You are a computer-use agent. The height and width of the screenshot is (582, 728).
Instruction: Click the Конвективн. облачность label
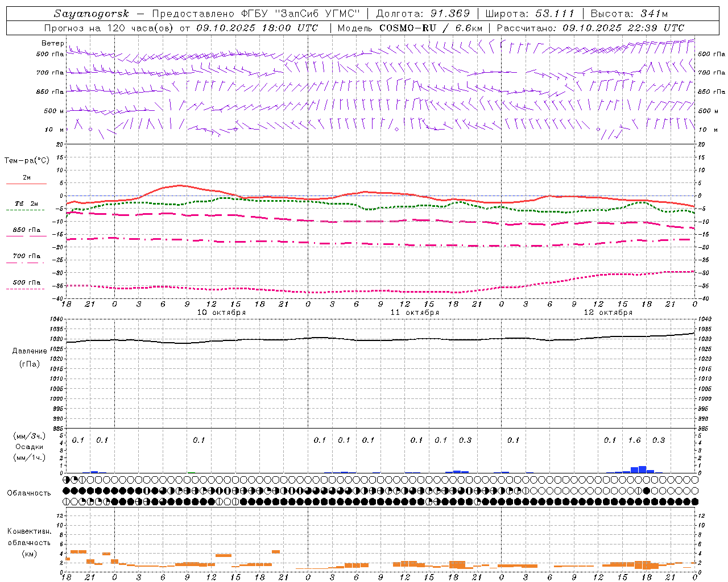29,537
